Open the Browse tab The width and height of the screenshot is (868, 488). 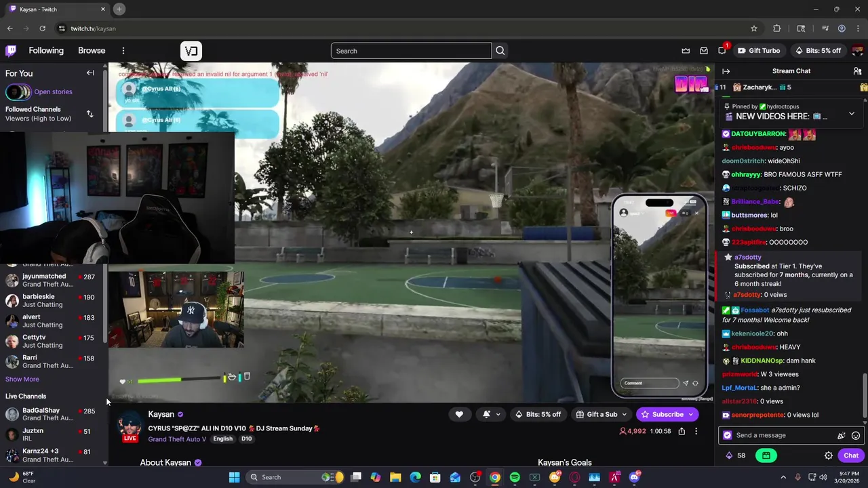click(x=92, y=51)
